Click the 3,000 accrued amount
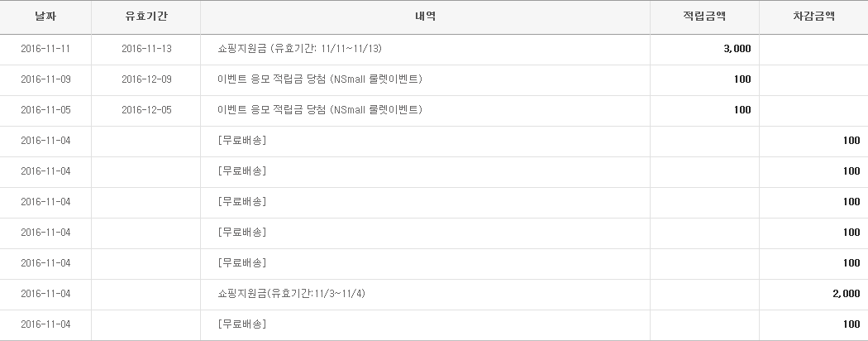868x341 pixels. (x=737, y=49)
